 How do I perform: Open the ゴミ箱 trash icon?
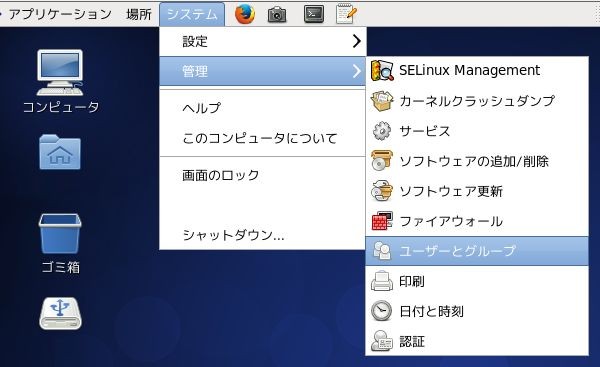point(60,233)
